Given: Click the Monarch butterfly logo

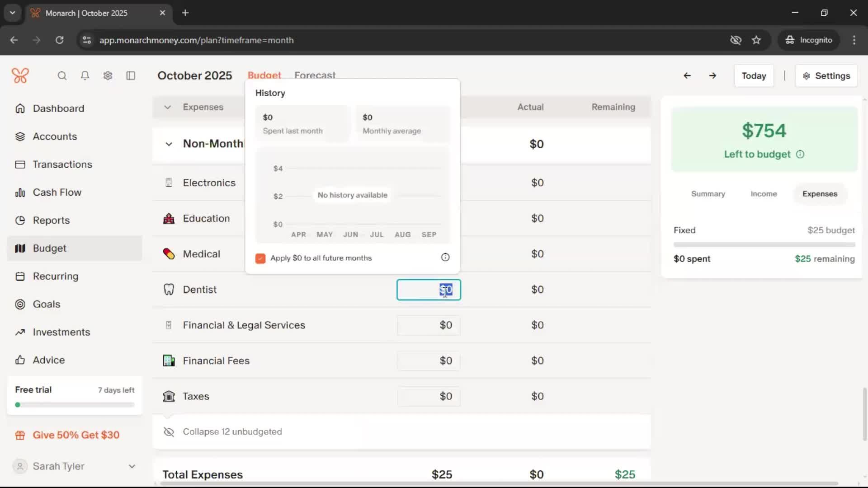Looking at the screenshot, I should pyautogui.click(x=20, y=75).
